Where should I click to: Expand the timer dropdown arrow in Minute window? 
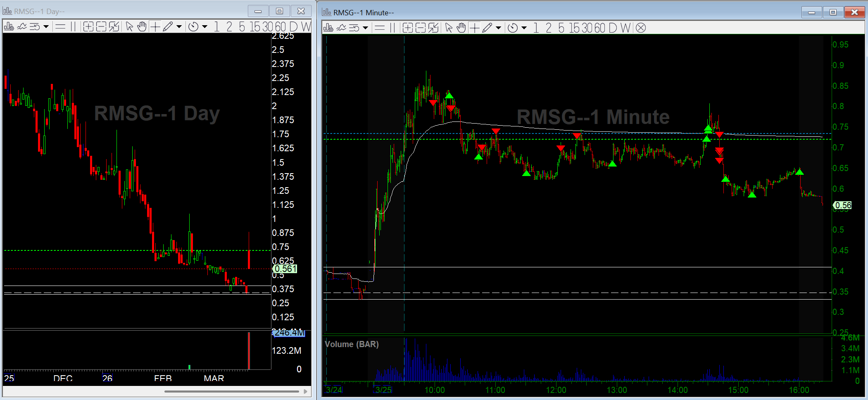coord(524,28)
